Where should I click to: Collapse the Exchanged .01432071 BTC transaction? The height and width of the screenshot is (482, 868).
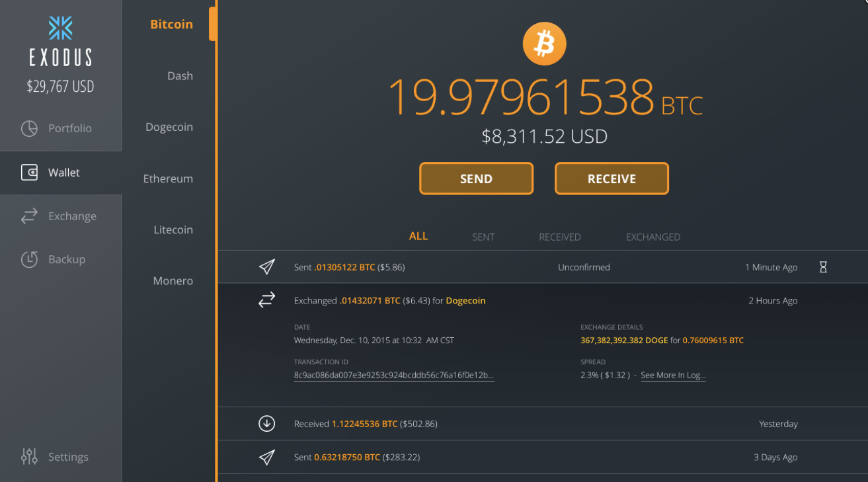pyautogui.click(x=542, y=301)
